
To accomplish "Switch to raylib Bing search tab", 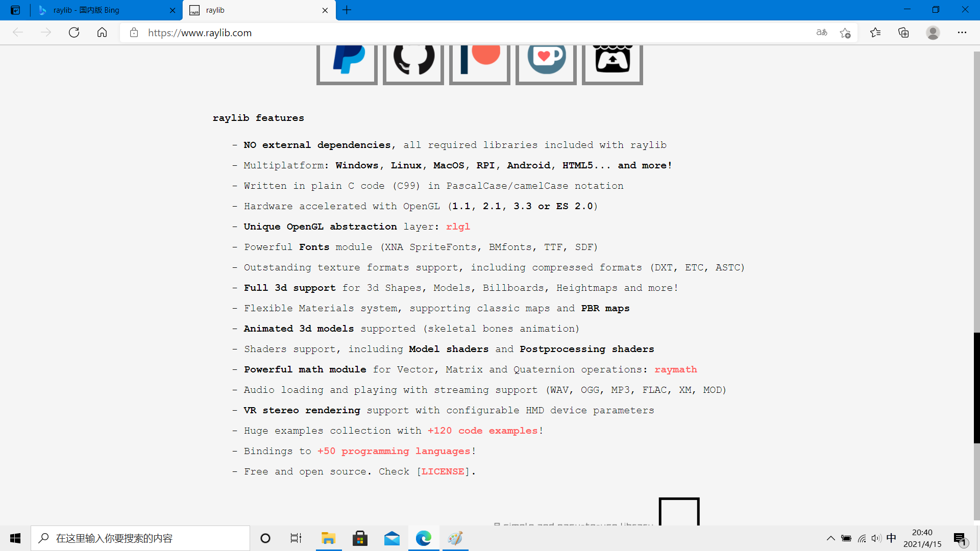I will coord(102,10).
